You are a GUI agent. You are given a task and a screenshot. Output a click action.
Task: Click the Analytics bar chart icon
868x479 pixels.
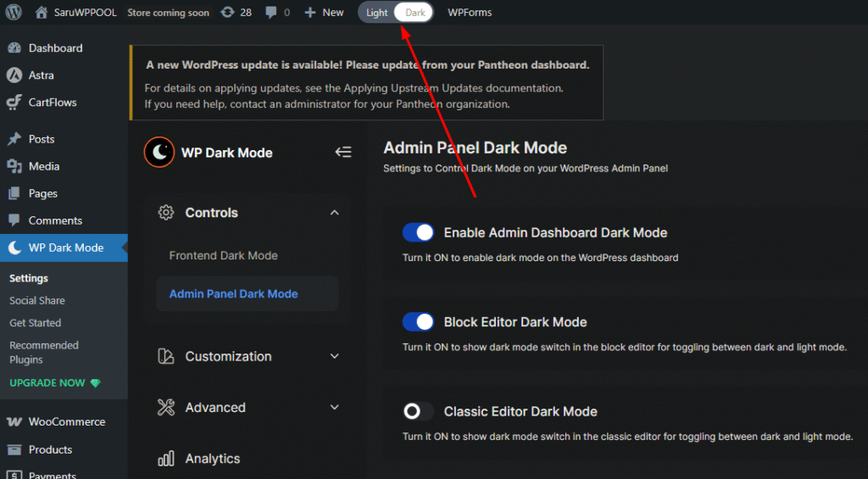(166, 459)
